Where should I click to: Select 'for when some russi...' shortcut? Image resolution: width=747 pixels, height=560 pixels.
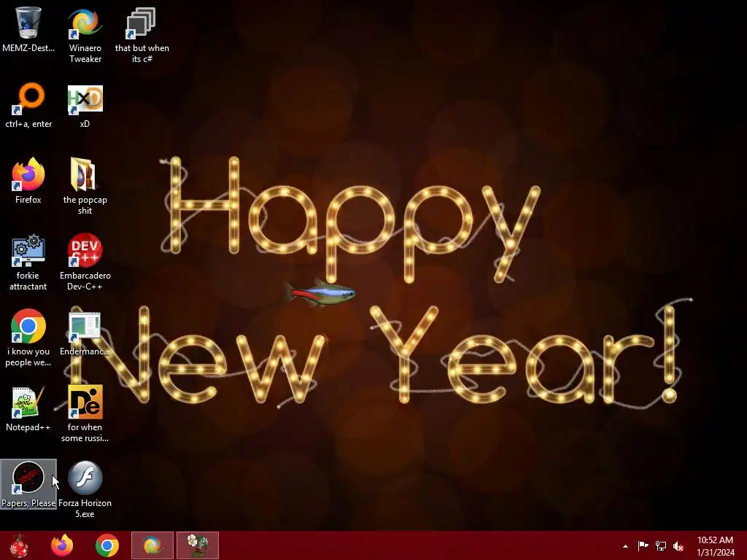85,413
